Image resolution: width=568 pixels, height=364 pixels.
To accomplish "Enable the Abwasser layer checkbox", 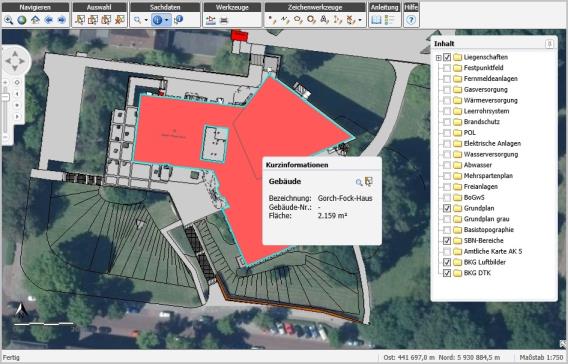I will click(x=447, y=165).
